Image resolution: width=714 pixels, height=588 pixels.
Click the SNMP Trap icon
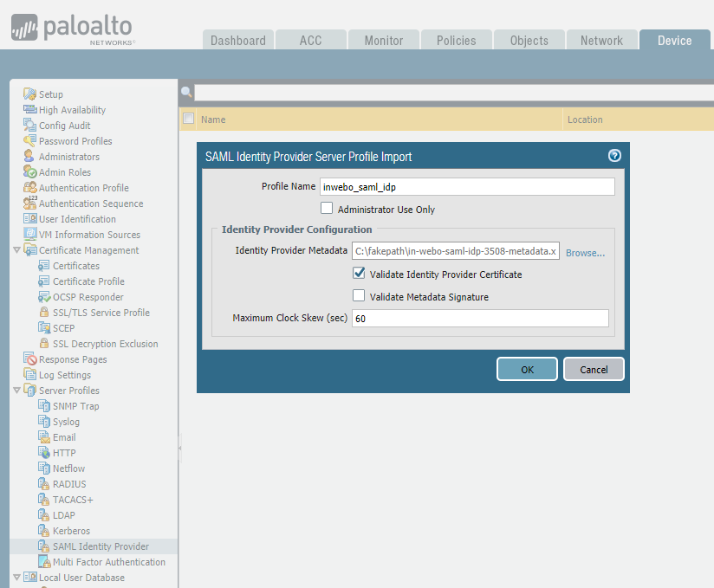click(x=44, y=406)
